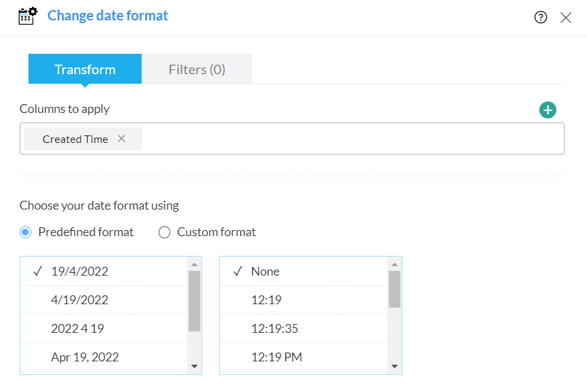
Task: Click the time format list scroll-up arrow
Action: coord(394,264)
